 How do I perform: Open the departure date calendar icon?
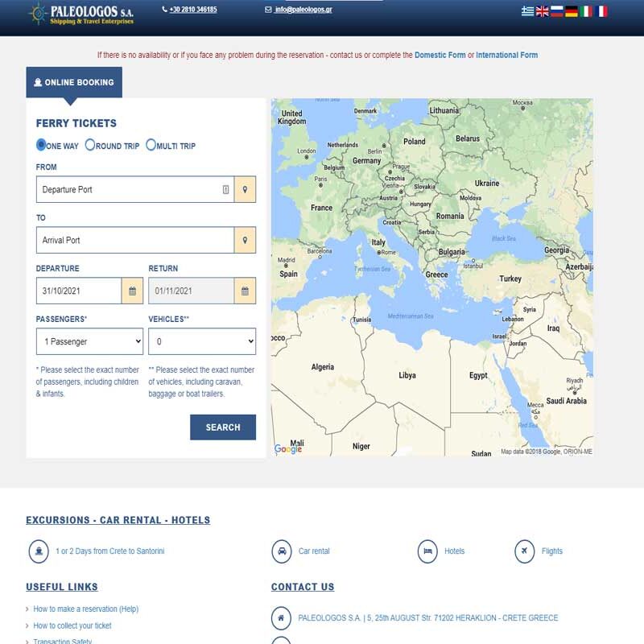[132, 291]
